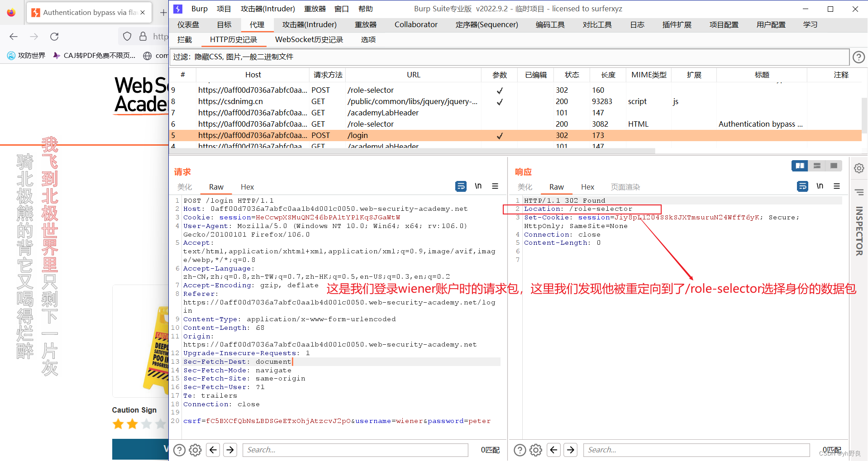Image resolution: width=868 pixels, height=461 pixels.
Task: Open the 窗口 menu
Action: 341,9
